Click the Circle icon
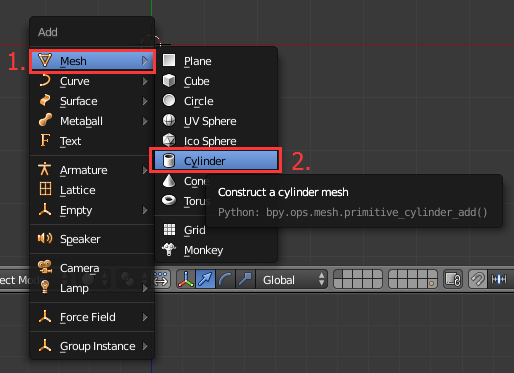The width and height of the screenshot is (514, 373). [x=169, y=100]
